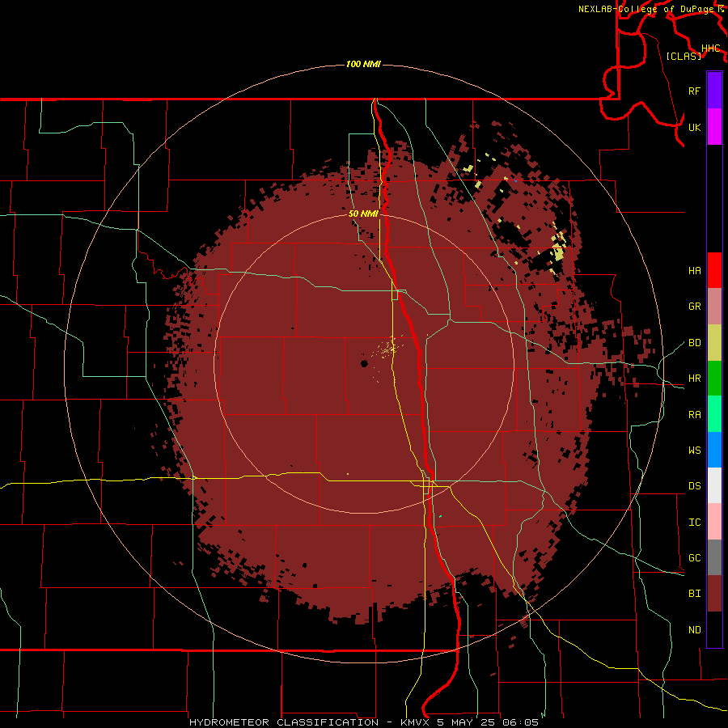The height and width of the screenshot is (728, 728).
Task: Click the '[CLAS]' units label
Action: click(x=684, y=57)
